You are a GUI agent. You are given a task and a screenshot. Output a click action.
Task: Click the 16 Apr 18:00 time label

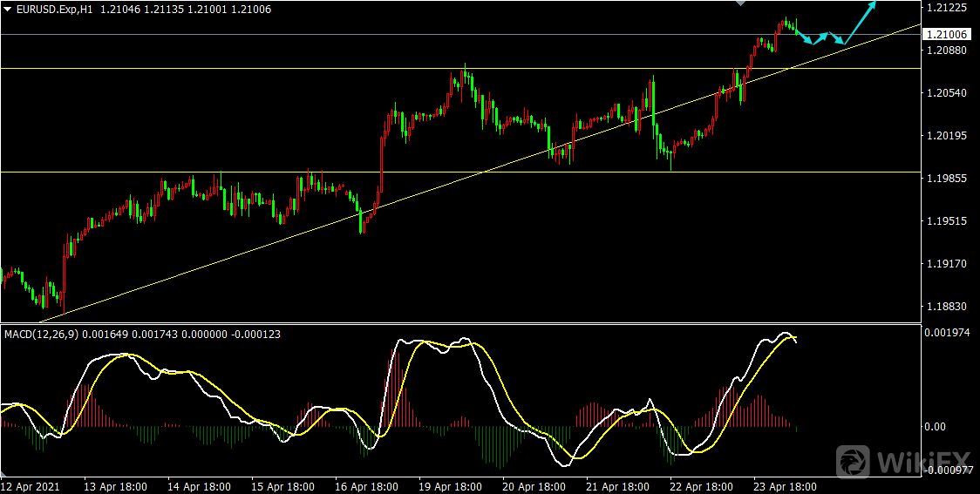[366, 486]
